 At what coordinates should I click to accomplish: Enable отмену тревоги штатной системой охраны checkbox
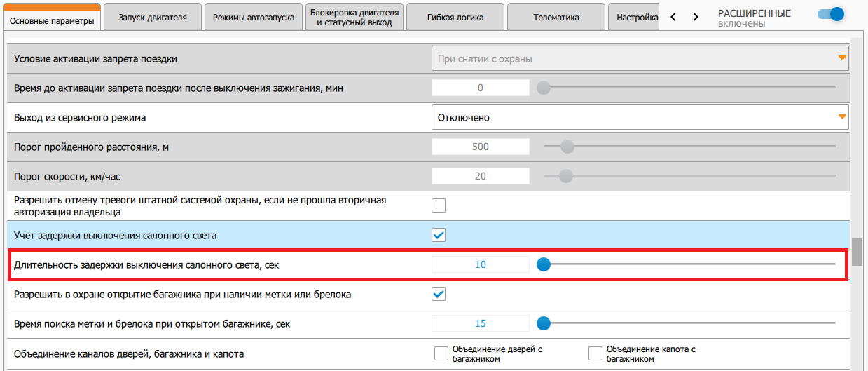point(439,205)
